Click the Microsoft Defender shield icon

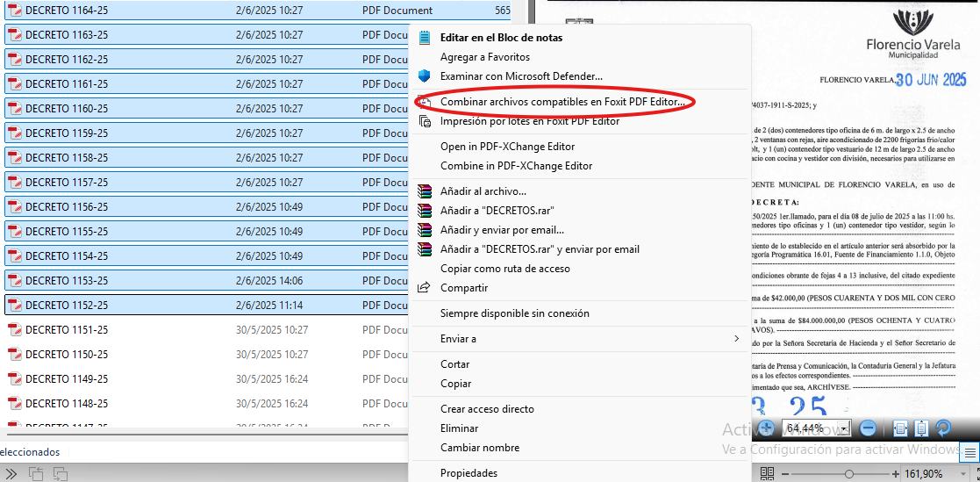(425, 76)
